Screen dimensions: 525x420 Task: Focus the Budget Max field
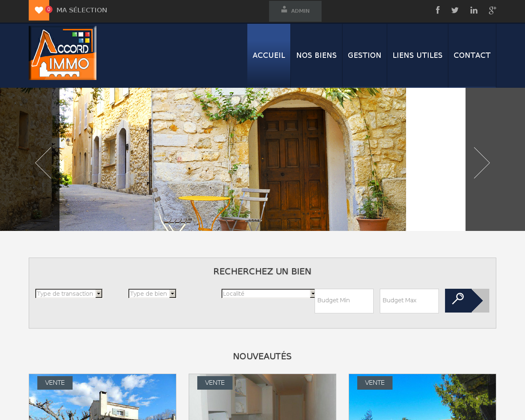point(409,301)
